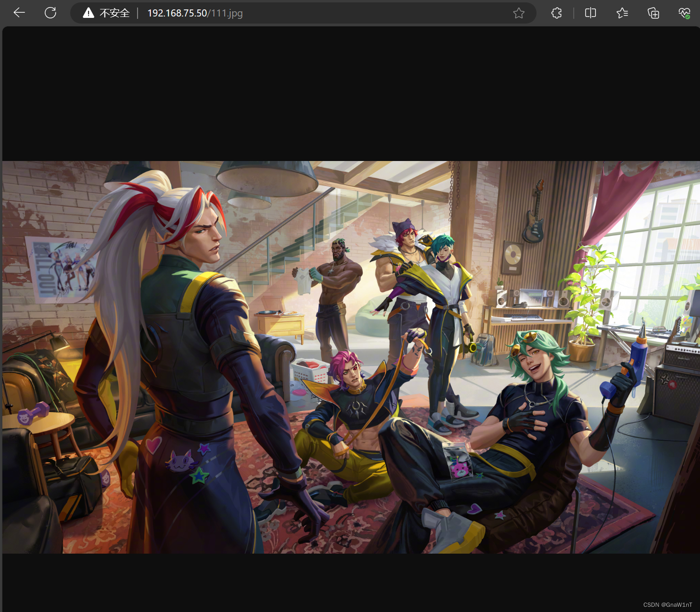Reload the current page
The width and height of the screenshot is (700, 612).
(50, 13)
